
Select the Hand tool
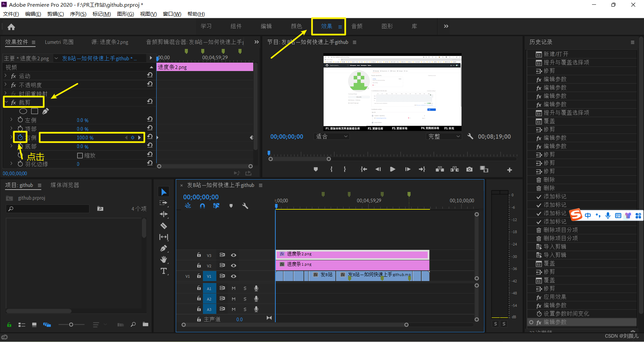[164, 260]
